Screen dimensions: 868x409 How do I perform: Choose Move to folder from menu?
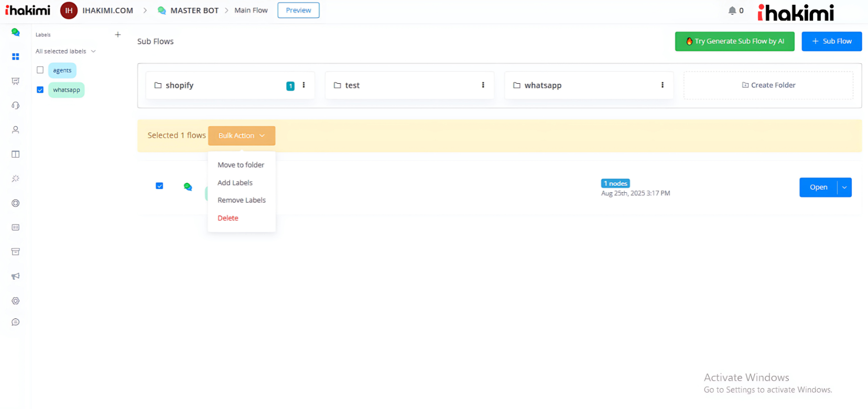point(241,165)
